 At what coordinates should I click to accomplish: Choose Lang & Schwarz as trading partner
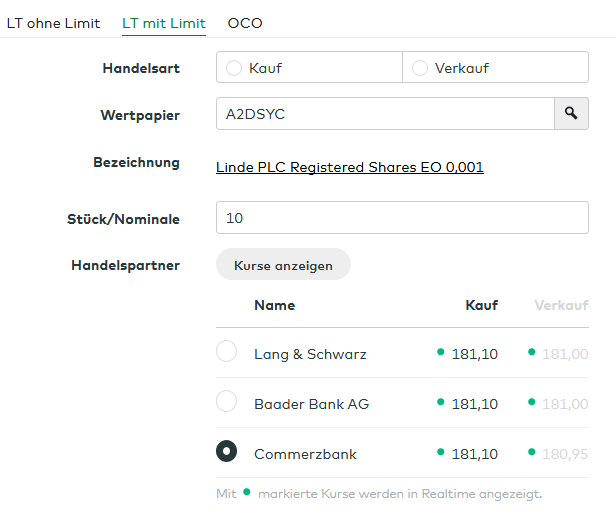tap(227, 352)
